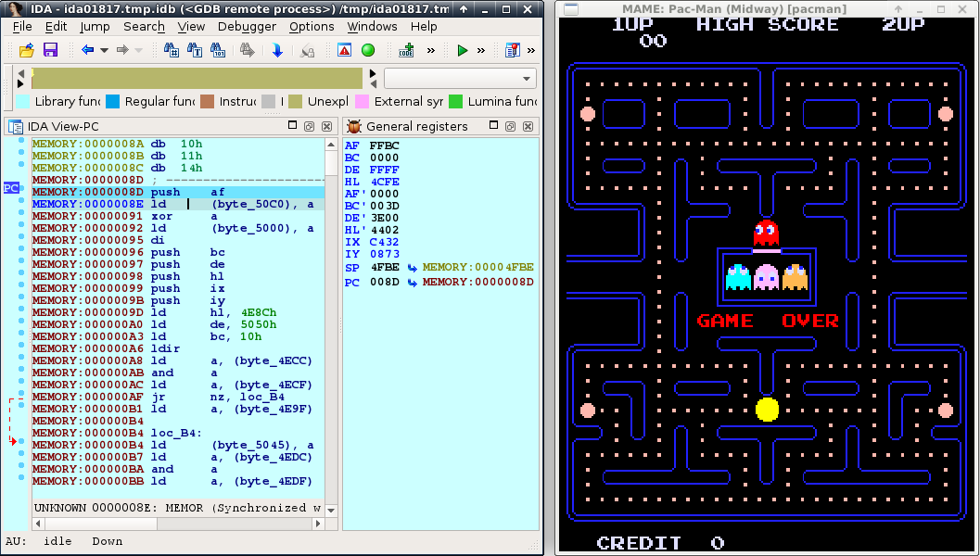Click the breakpoint list toolbar icon
The width and height of the screenshot is (980, 556).
(x=513, y=51)
